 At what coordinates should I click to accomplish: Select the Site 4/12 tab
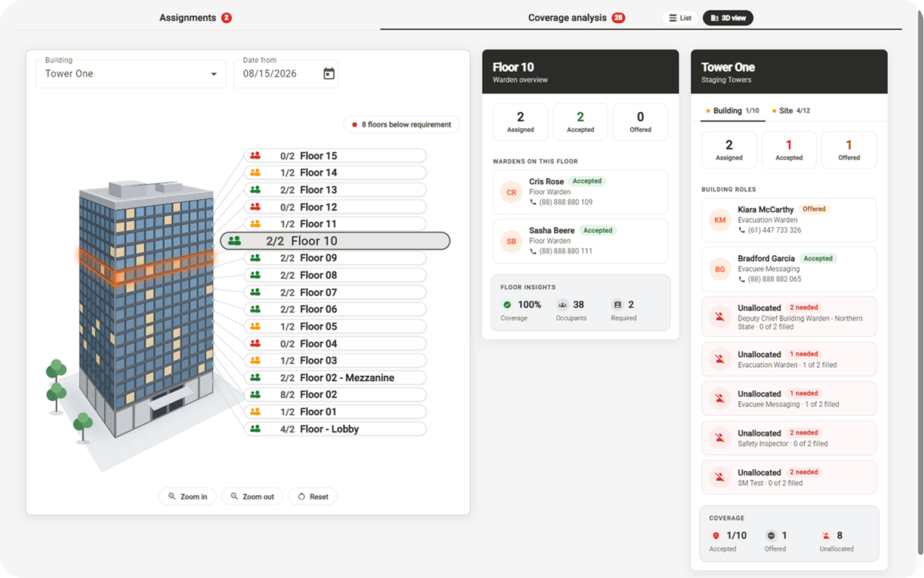791,111
